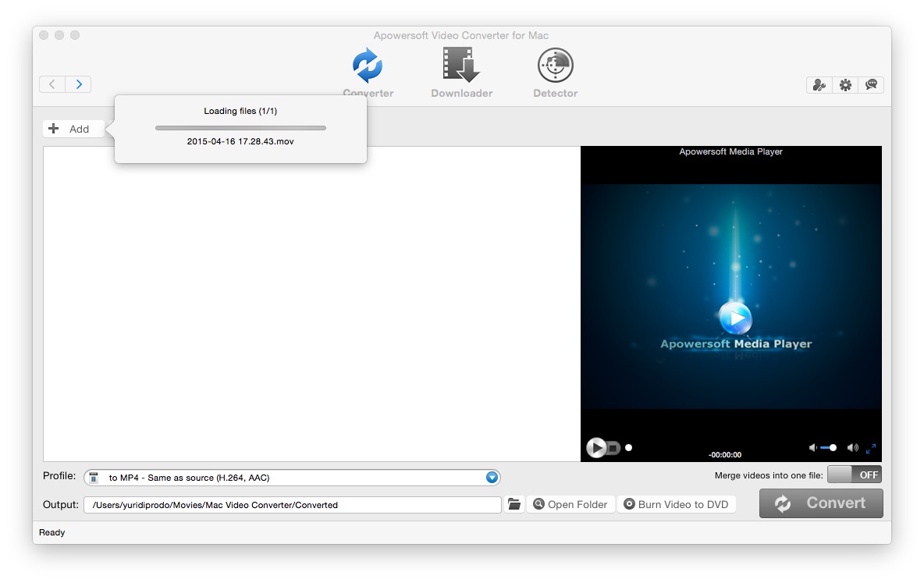Click the file name 2015-04-16 17.28.43.mov
The width and height of the screenshot is (924, 583).
coord(240,141)
